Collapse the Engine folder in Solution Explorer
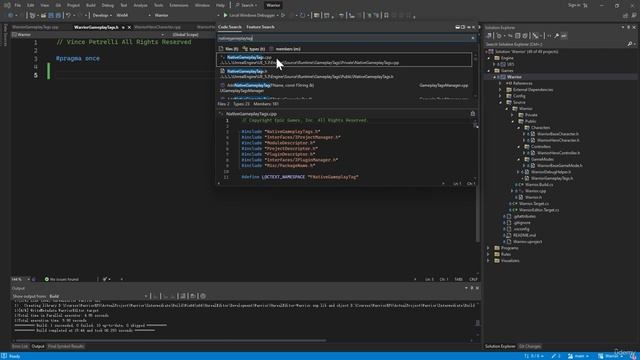The height and width of the screenshot is (360, 640). pyautogui.click(x=489, y=58)
